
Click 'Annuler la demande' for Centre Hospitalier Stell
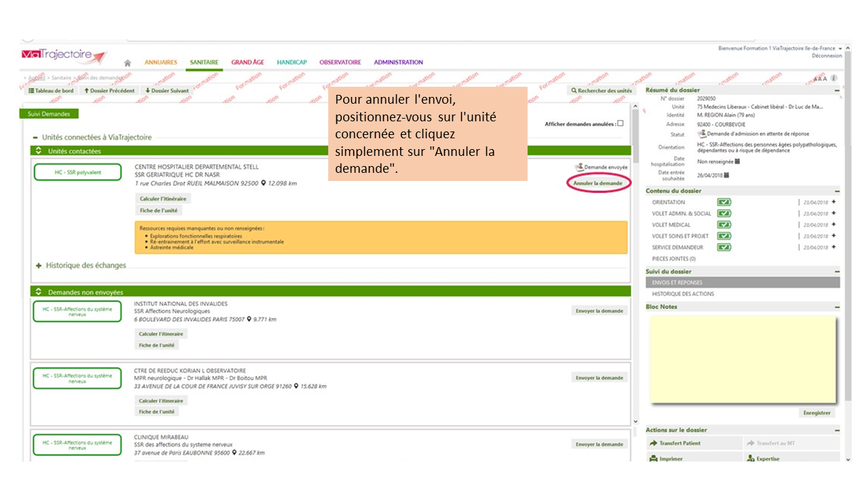click(x=599, y=183)
